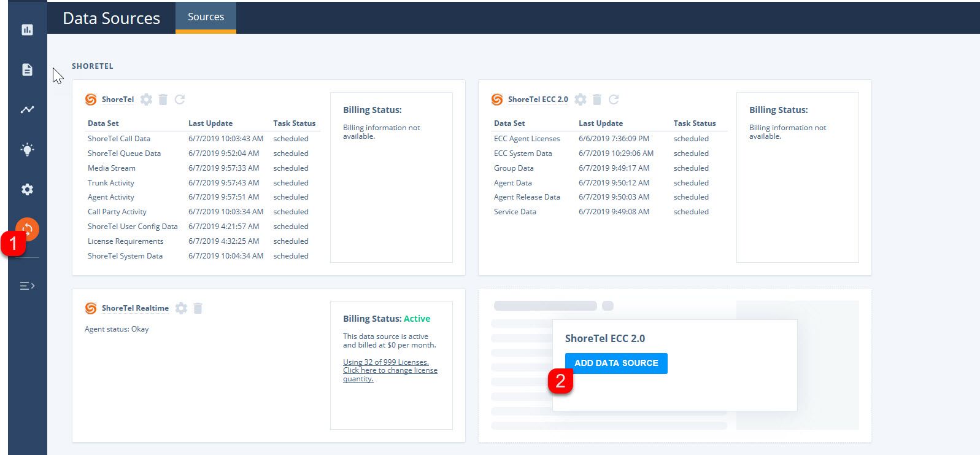Click the change license quantity link
The width and height of the screenshot is (980, 455).
coord(390,370)
